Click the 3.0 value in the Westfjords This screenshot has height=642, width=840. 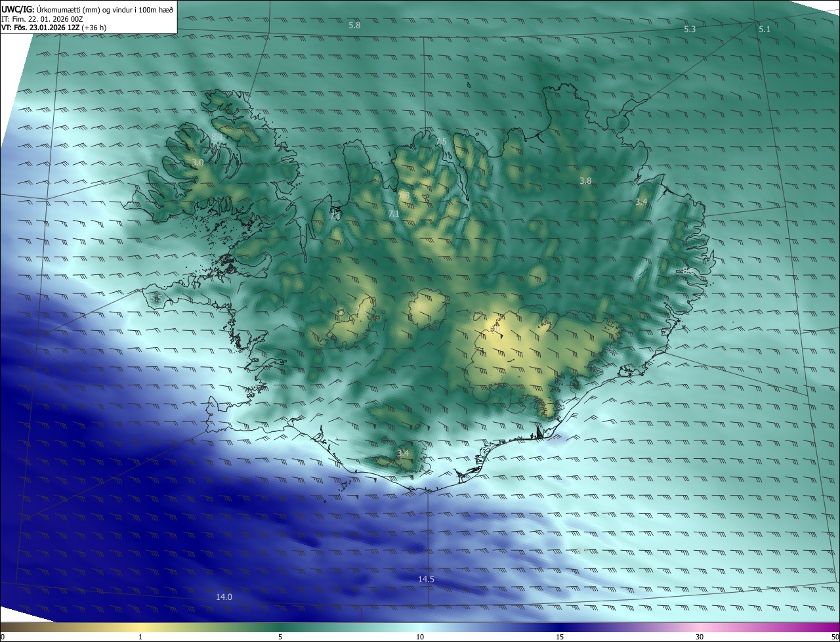click(198, 162)
